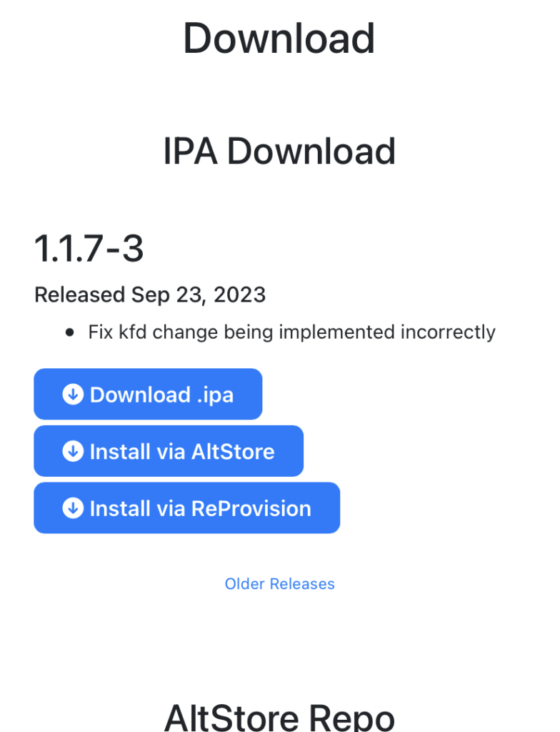This screenshot has height=732, width=560.
Task: Open the Older Releases link
Action: point(279,584)
